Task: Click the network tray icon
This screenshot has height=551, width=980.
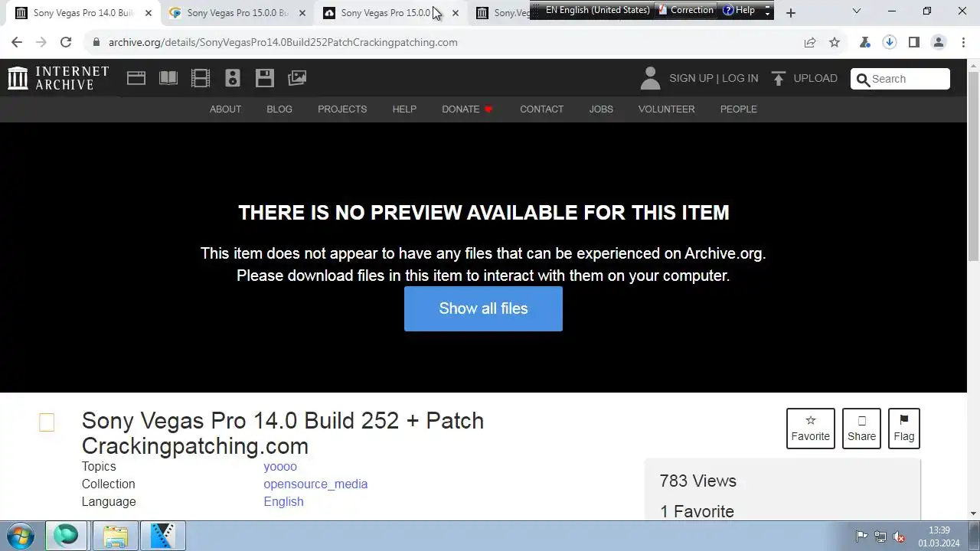Action: (880, 536)
